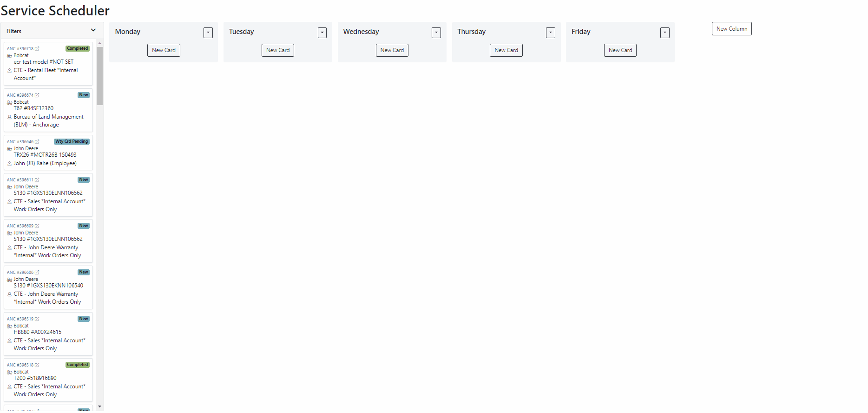The width and height of the screenshot is (868, 413).
Task: Click equipment icon on ANC #396519 card
Action: (9, 326)
